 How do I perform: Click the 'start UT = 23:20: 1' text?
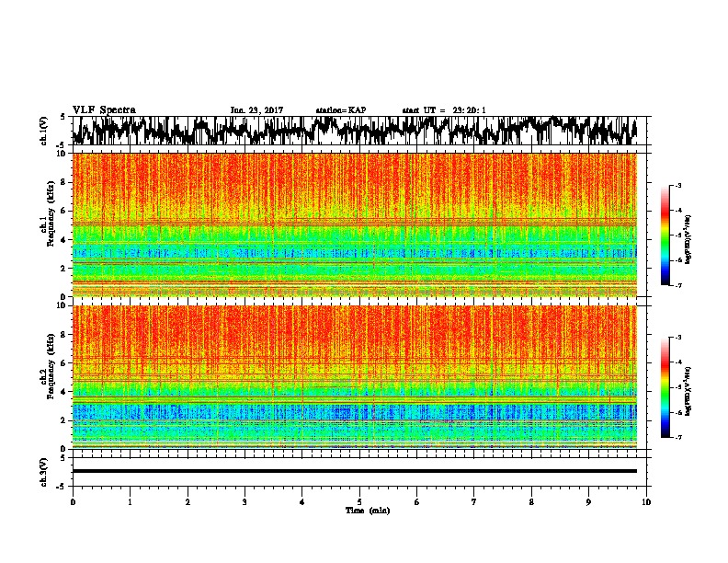pos(444,110)
